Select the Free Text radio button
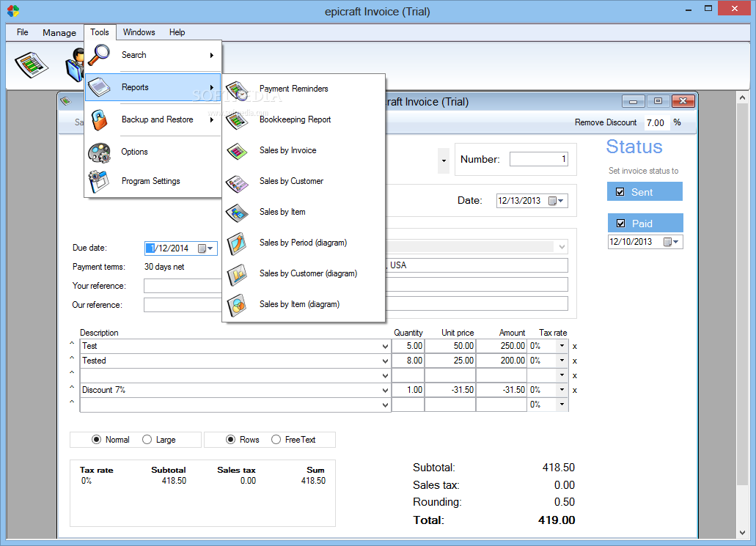Screen dimensions: 756x546 [x=276, y=440]
